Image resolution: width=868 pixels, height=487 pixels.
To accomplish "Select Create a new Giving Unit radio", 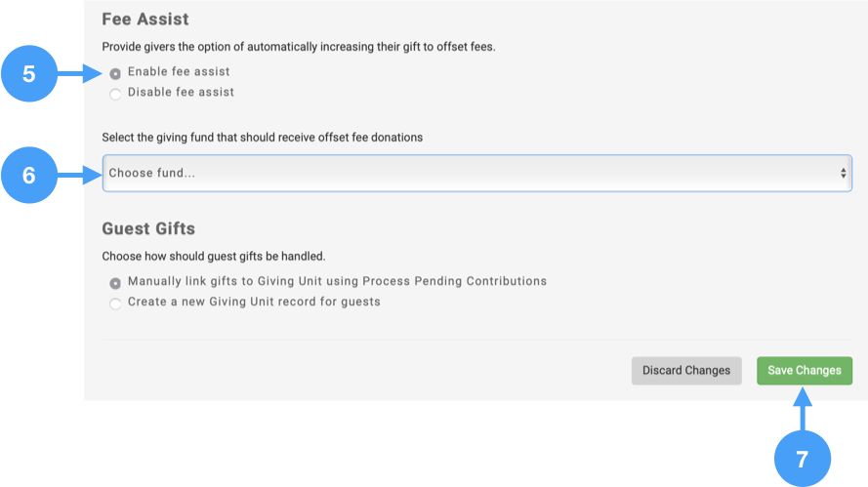I will (116, 304).
